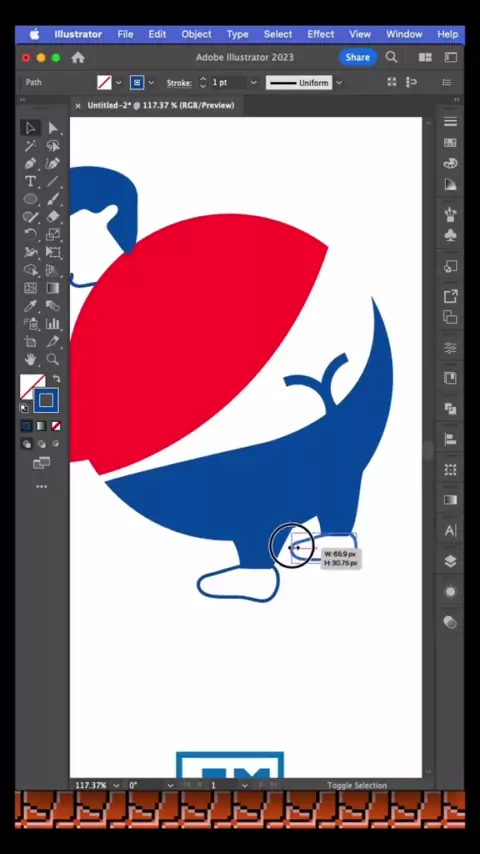Open the Type menu
This screenshot has width=480, height=854.
click(x=238, y=34)
